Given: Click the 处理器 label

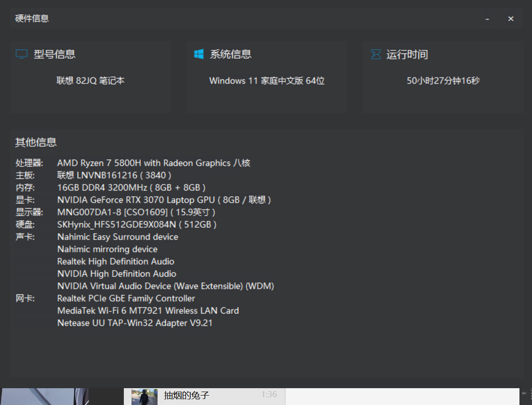Looking at the screenshot, I should tap(29, 163).
